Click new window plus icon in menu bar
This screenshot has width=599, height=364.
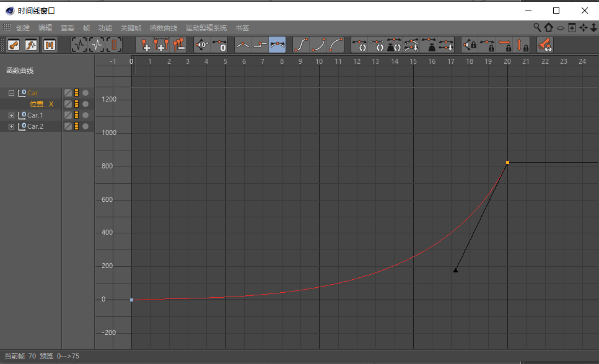tap(572, 27)
